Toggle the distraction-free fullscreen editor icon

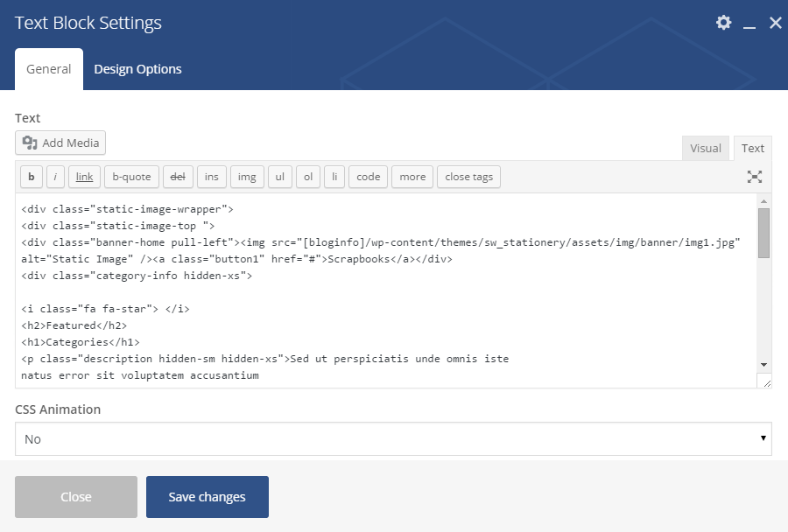[x=755, y=177]
